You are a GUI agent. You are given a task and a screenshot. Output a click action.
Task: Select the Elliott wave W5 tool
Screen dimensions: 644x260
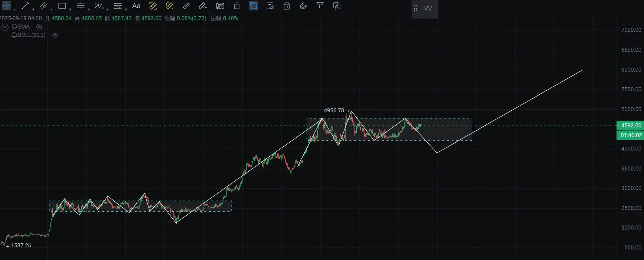(99, 6)
